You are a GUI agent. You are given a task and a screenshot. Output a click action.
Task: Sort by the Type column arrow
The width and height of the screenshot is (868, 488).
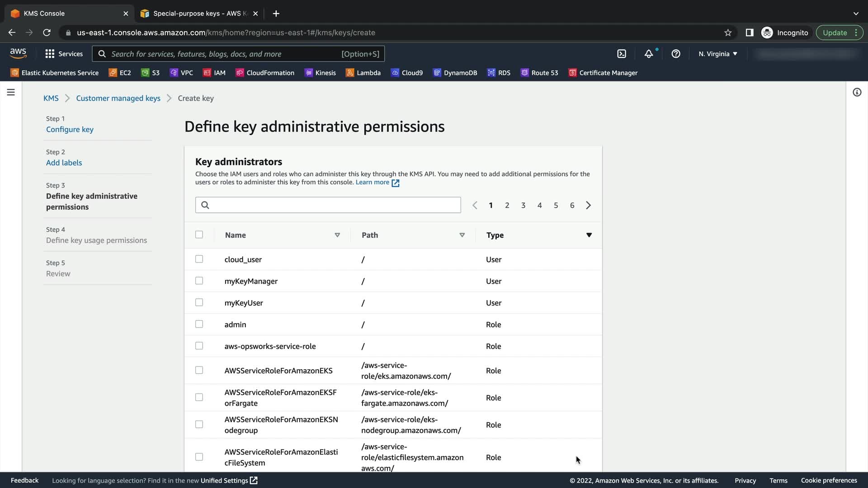point(589,235)
